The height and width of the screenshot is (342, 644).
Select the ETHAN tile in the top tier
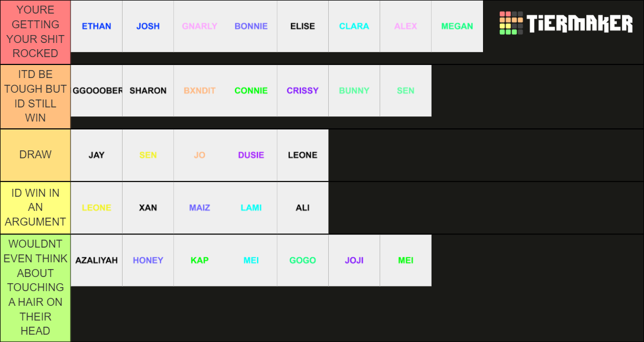pos(97,26)
